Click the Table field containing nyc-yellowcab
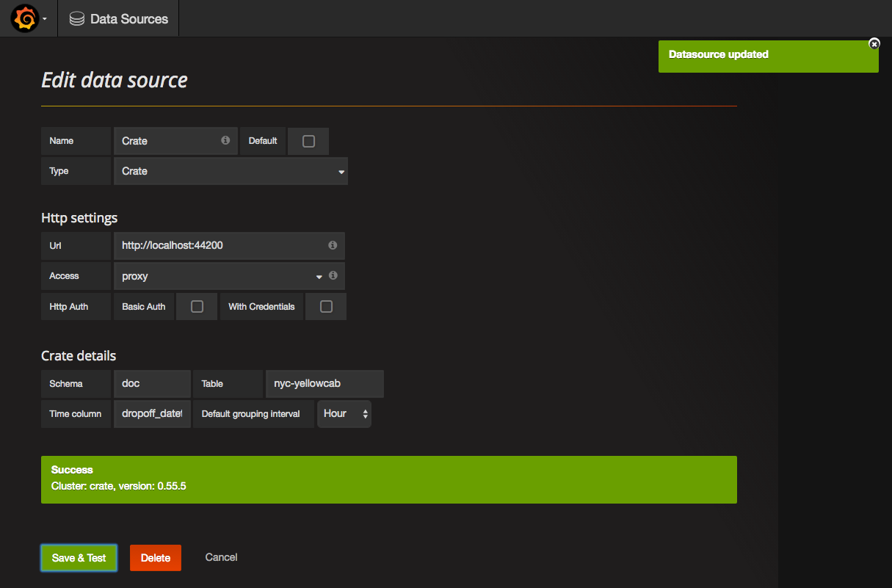 (324, 384)
